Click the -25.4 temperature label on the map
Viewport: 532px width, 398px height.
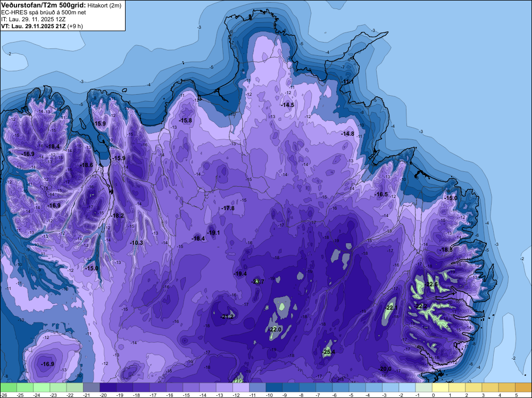point(328,352)
